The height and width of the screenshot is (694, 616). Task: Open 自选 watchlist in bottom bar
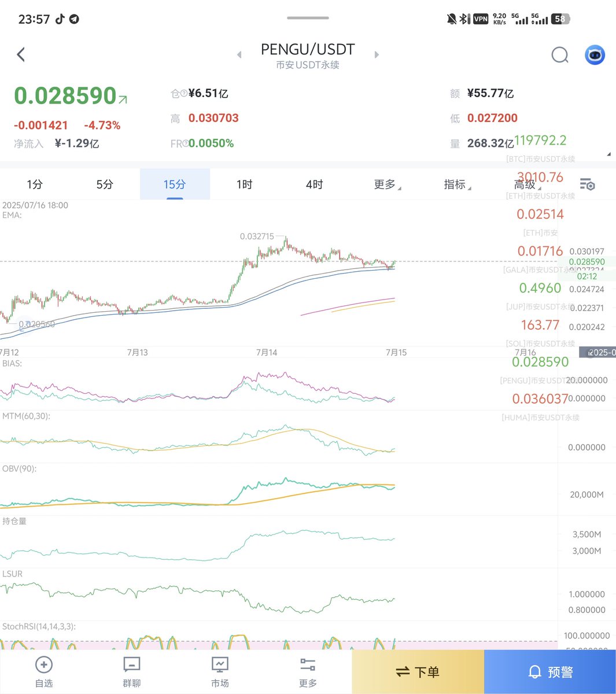click(44, 672)
